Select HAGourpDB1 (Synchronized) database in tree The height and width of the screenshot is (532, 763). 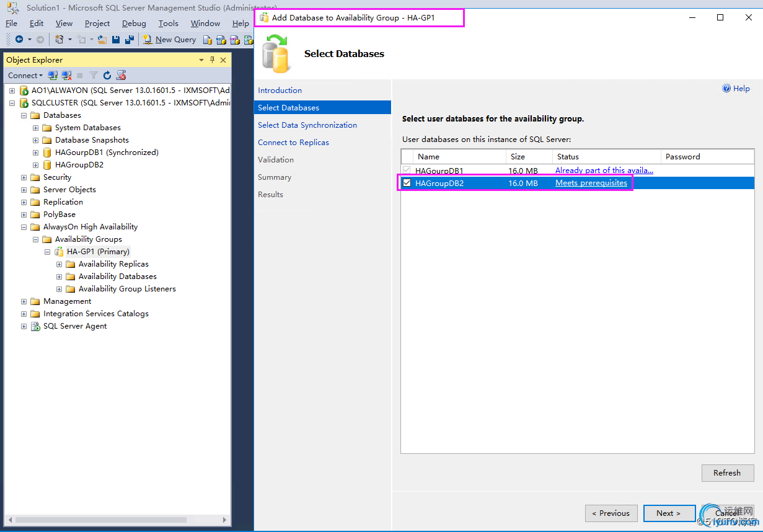coord(107,152)
